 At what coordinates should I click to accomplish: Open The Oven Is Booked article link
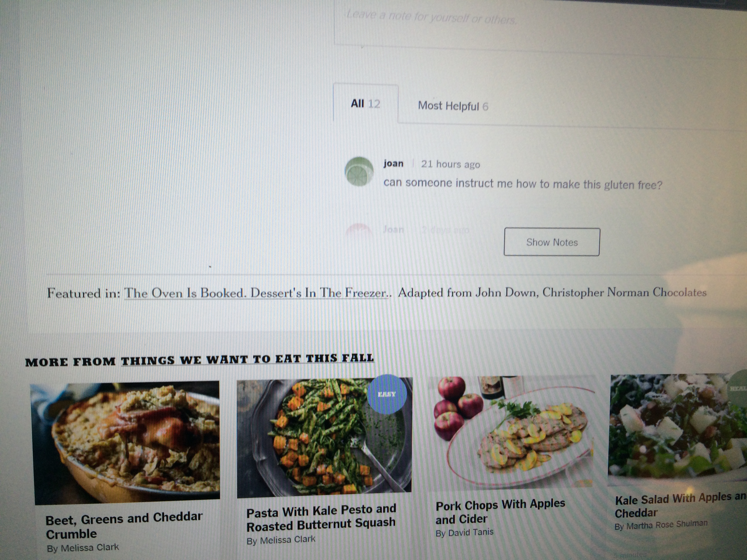pyautogui.click(x=256, y=293)
